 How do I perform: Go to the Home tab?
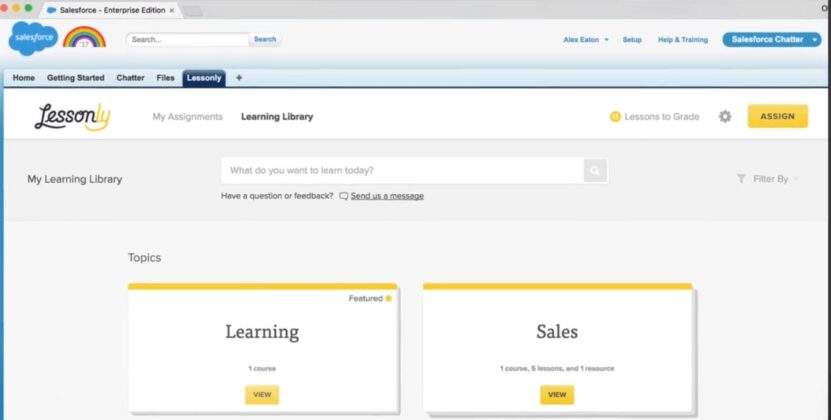click(24, 78)
